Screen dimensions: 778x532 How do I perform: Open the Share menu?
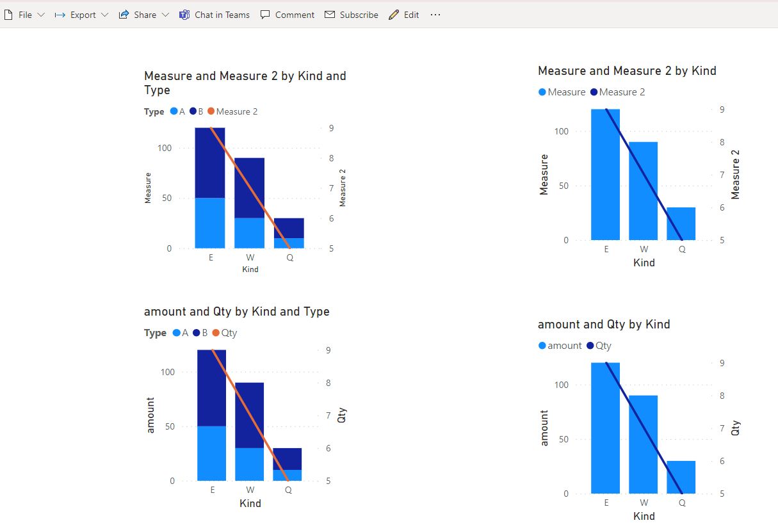[x=144, y=15]
